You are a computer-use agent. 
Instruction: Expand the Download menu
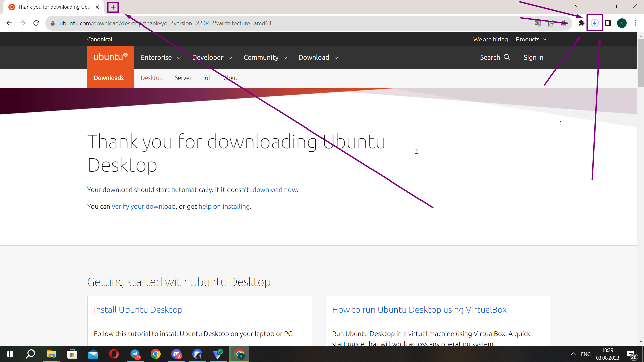click(318, 57)
